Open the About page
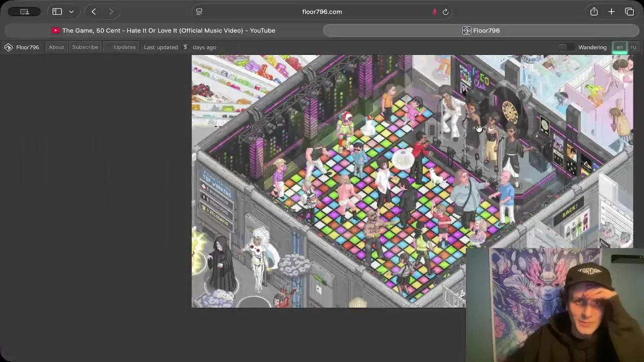This screenshot has height=362, width=644. pos(56,47)
